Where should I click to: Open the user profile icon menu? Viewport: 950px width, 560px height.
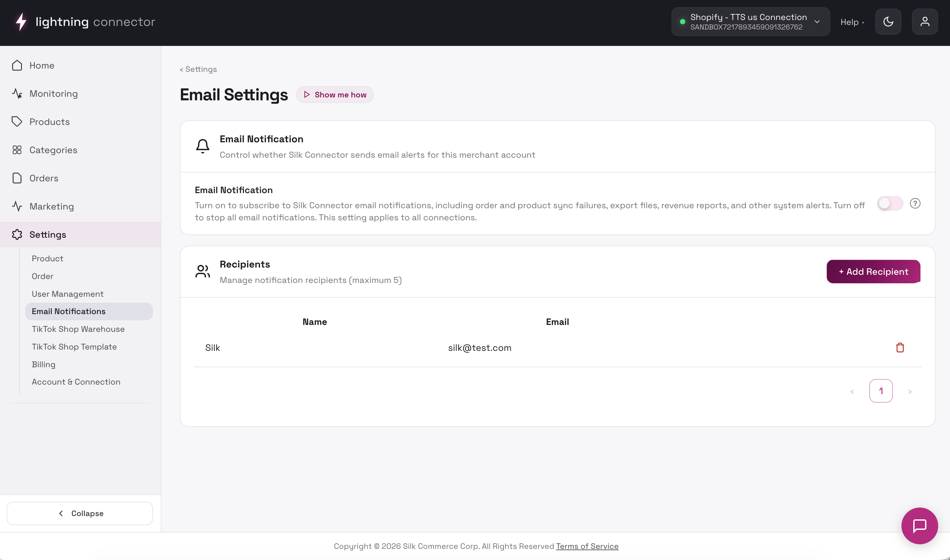click(925, 22)
